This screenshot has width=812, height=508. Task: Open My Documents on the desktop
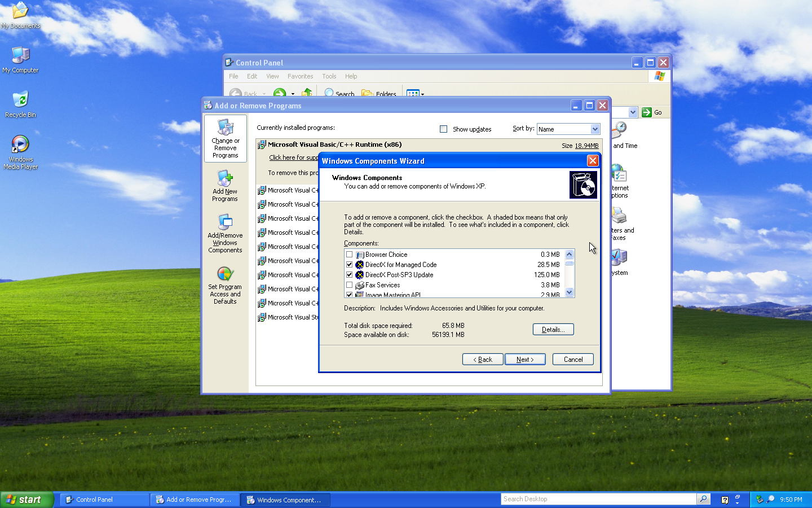[20, 11]
